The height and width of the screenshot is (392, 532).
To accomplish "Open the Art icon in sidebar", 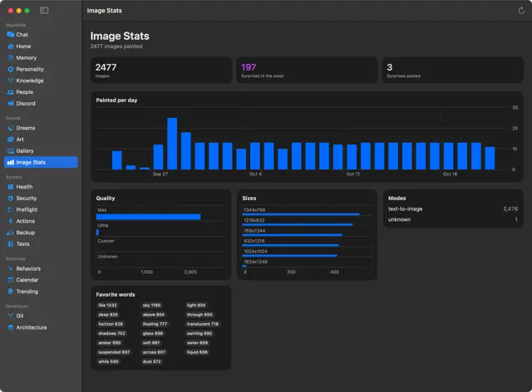I will tap(11, 140).
